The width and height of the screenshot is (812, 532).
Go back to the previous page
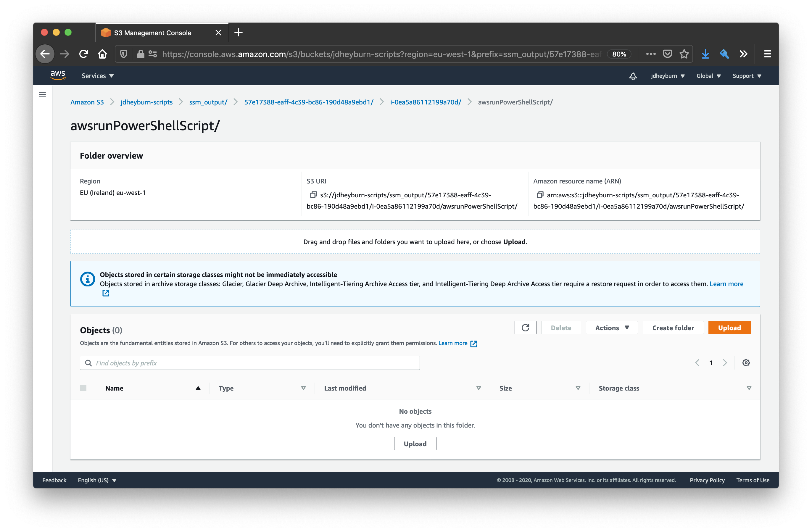coord(45,54)
